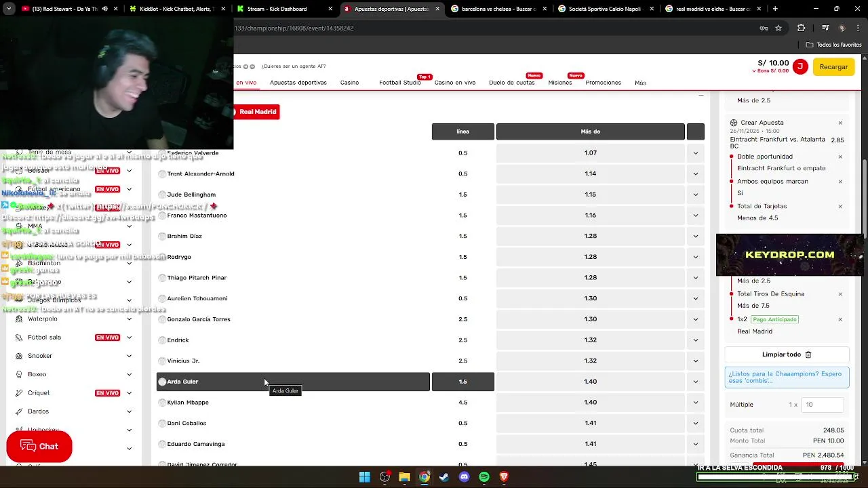This screenshot has height=488, width=868.
Task: Pick the 1.07 odds for Federico Valverde
Action: pyautogui.click(x=591, y=153)
